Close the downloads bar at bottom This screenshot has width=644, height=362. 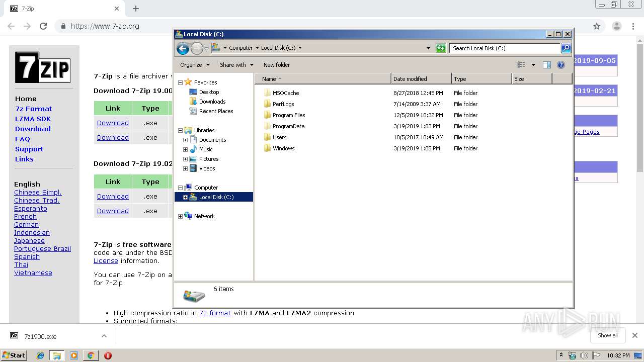coord(634,335)
